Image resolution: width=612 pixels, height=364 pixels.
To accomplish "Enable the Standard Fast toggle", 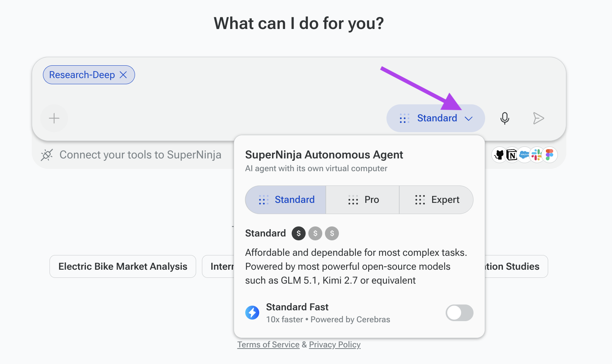I will coord(459,313).
